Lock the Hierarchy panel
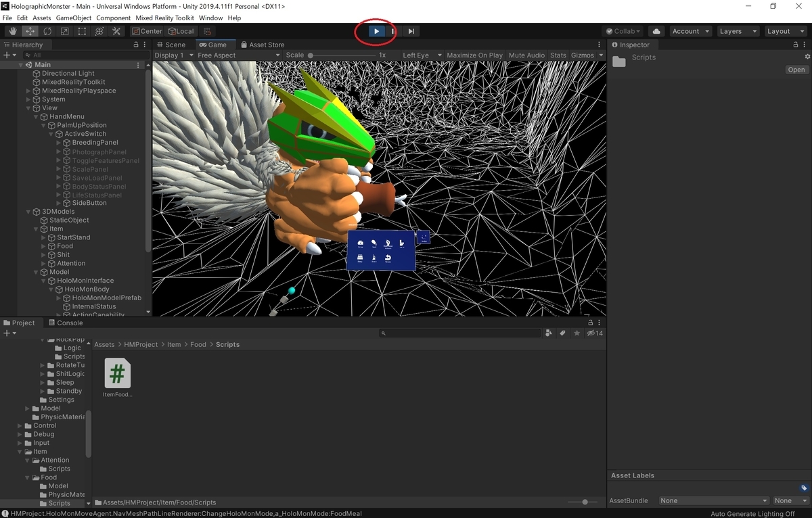The image size is (812, 518). click(x=136, y=45)
